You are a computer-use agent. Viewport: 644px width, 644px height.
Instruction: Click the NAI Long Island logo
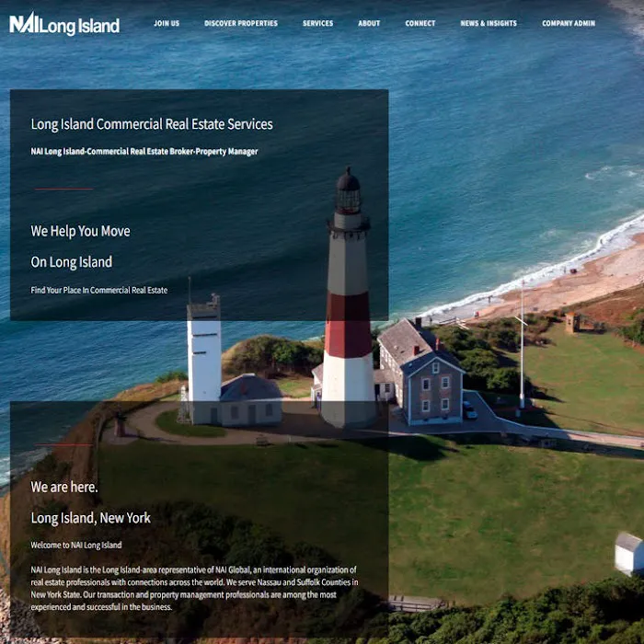pyautogui.click(x=64, y=23)
